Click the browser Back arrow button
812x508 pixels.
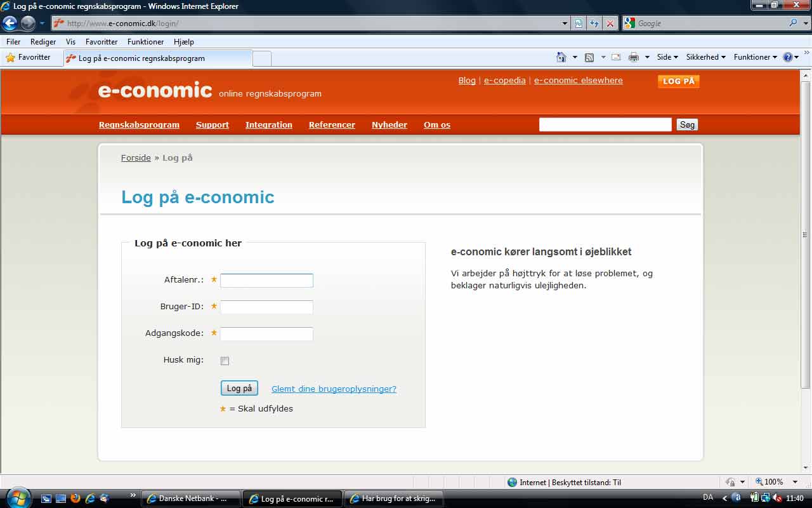(x=10, y=23)
